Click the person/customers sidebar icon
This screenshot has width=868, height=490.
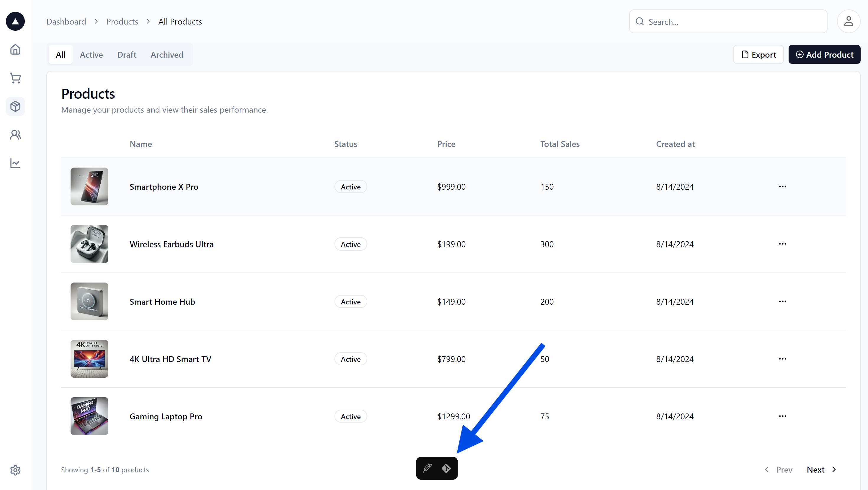pyautogui.click(x=16, y=134)
